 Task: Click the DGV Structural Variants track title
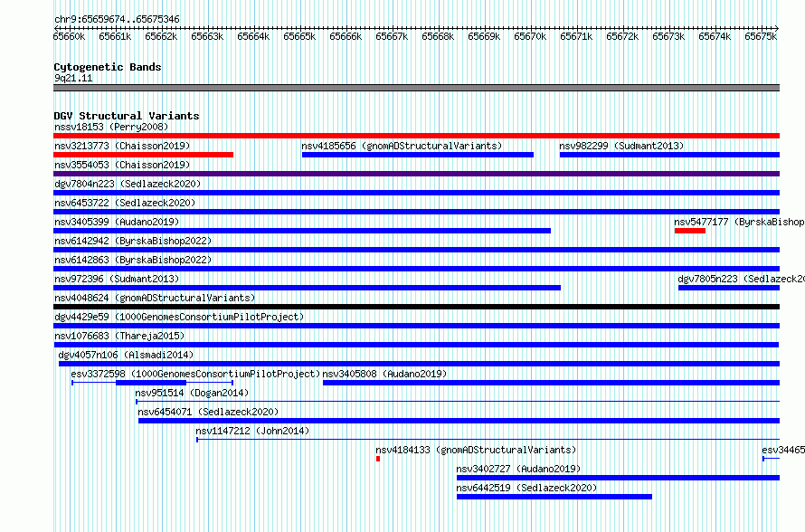(127, 116)
